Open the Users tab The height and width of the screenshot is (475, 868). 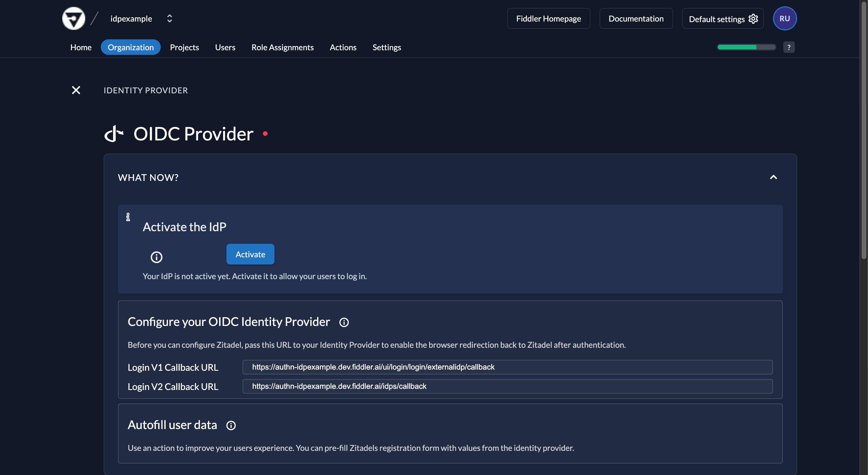[225, 47]
